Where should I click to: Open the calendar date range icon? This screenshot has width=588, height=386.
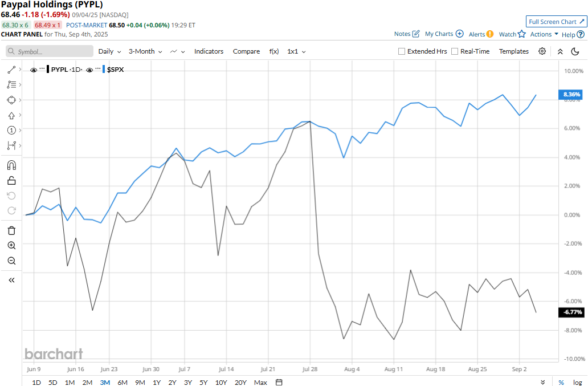(279, 382)
